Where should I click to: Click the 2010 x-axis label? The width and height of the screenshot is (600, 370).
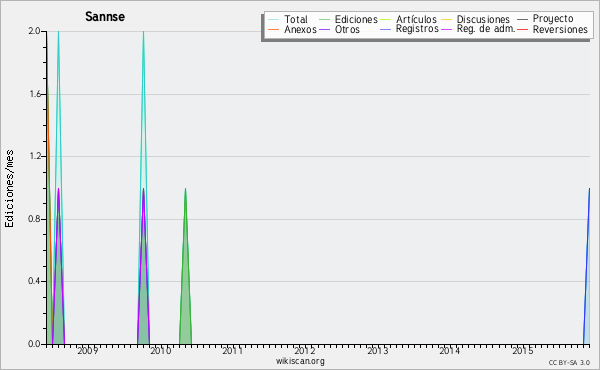click(x=160, y=350)
